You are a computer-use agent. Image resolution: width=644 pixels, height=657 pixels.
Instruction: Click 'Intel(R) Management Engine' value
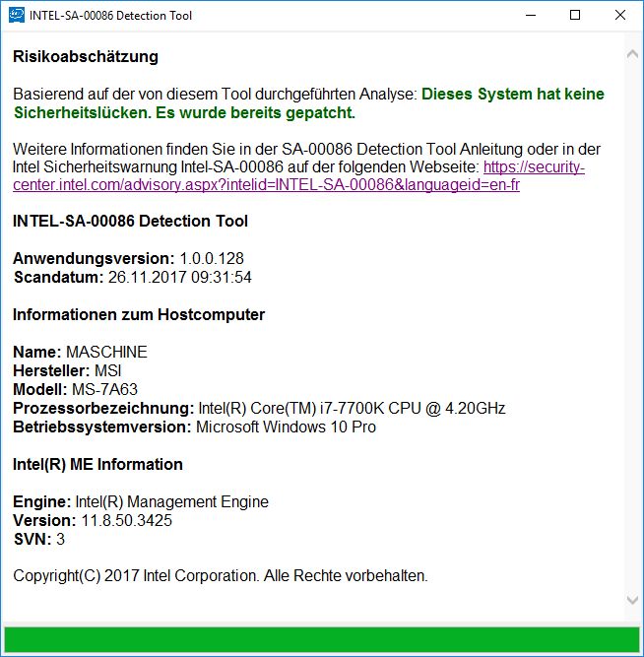pos(171,502)
